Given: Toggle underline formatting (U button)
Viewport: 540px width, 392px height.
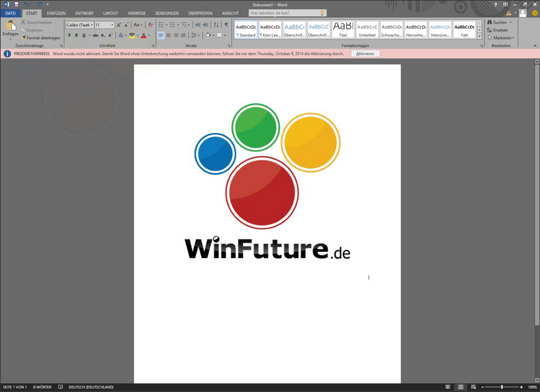Looking at the screenshot, I should [x=83, y=35].
